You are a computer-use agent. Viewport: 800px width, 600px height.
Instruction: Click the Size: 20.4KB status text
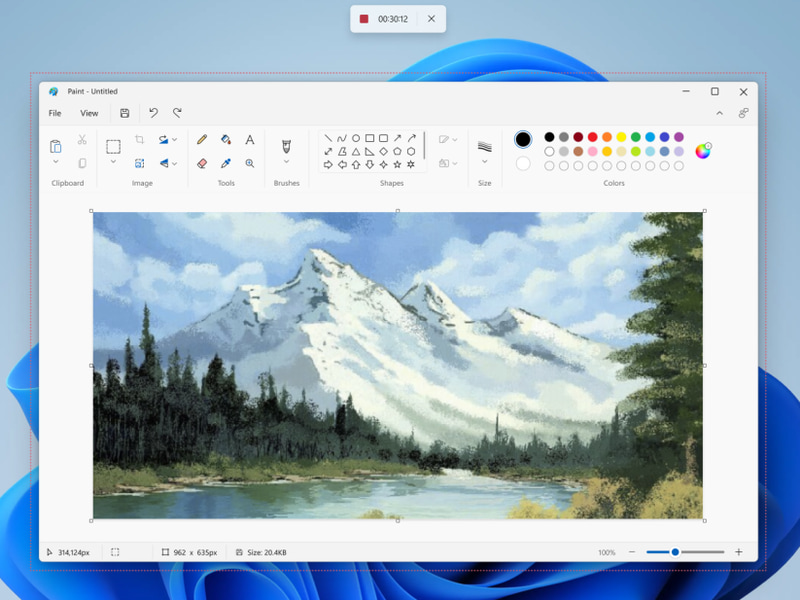267,553
